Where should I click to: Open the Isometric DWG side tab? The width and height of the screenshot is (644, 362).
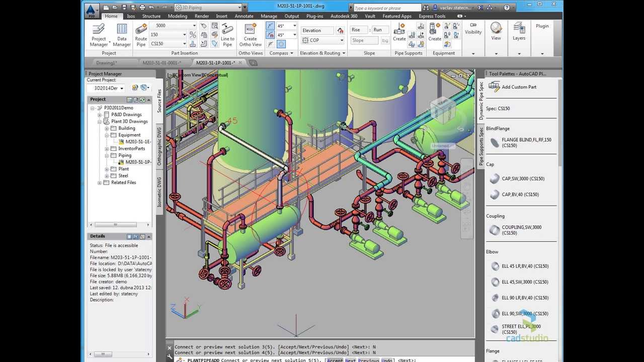tap(159, 192)
